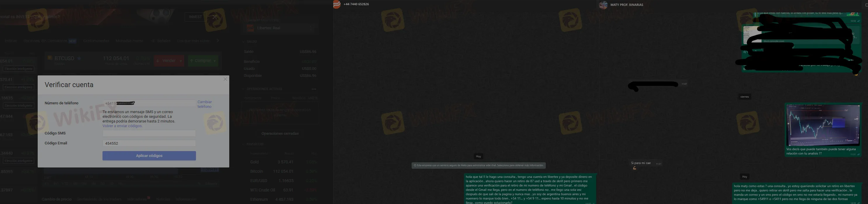
Task: Click the Meta secure service info notice
Action: pos(478,165)
